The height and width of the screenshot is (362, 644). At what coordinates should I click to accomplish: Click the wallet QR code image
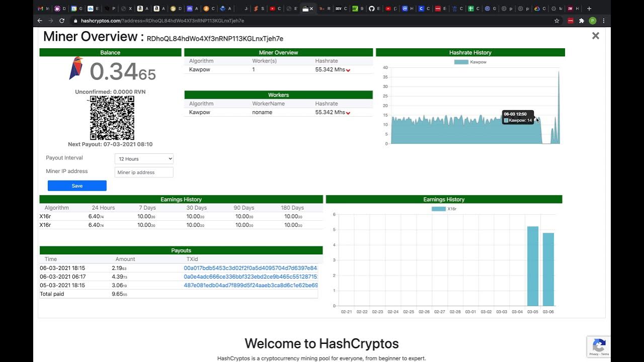(112, 118)
